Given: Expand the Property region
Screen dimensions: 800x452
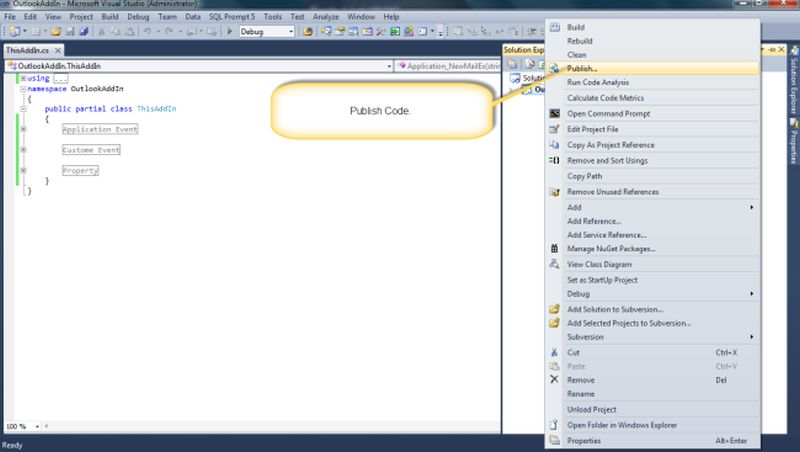Looking at the screenshot, I should pos(23,170).
